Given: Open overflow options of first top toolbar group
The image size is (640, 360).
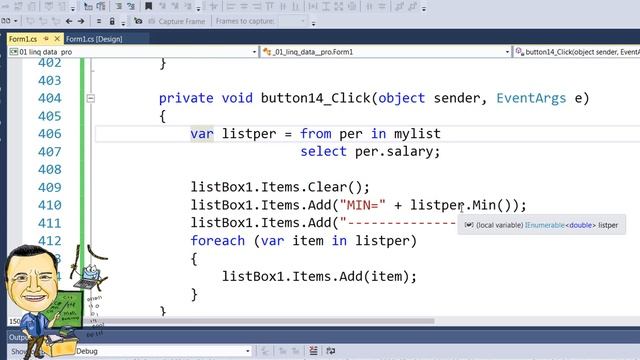Looking at the screenshot, I should pos(73,8).
